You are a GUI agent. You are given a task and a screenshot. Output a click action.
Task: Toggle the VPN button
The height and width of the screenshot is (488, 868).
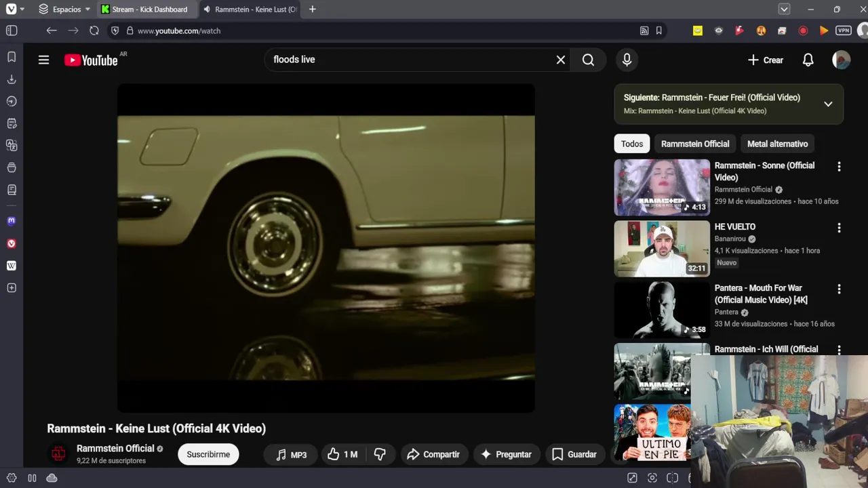844,30
